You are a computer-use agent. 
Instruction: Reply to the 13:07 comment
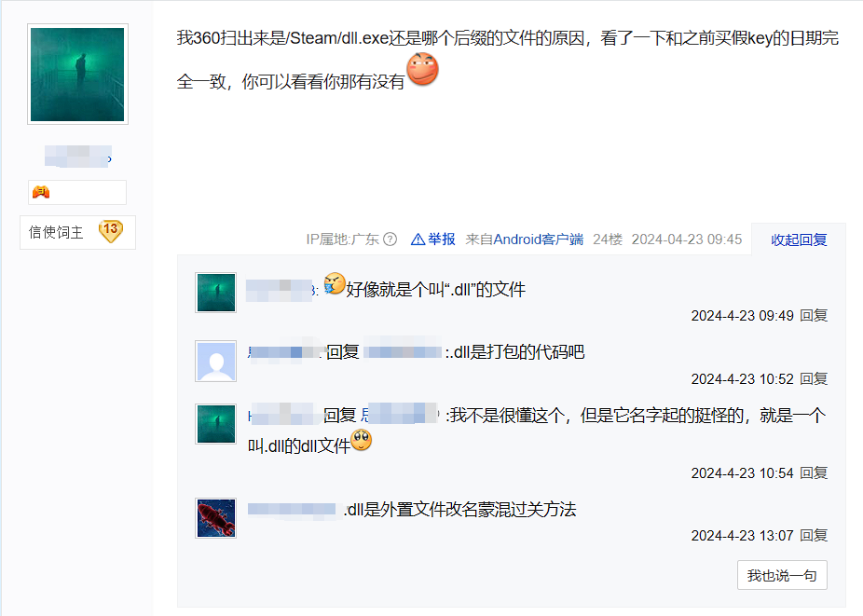pyautogui.click(x=814, y=535)
